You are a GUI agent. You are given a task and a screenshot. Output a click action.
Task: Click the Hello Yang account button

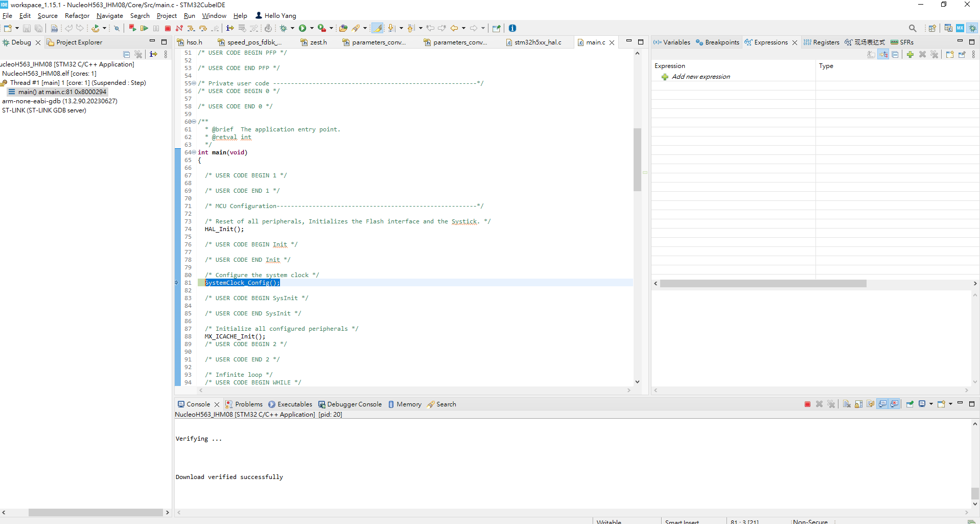276,15
